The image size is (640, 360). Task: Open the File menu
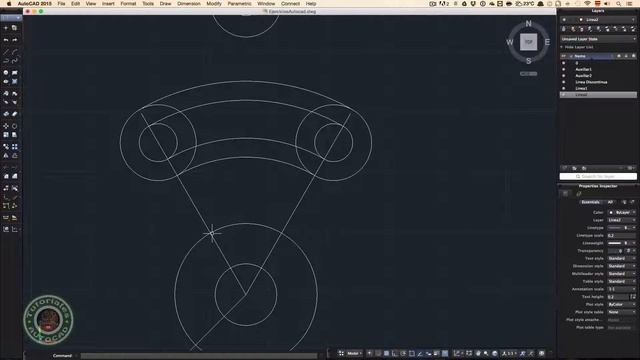pyautogui.click(x=61, y=4)
